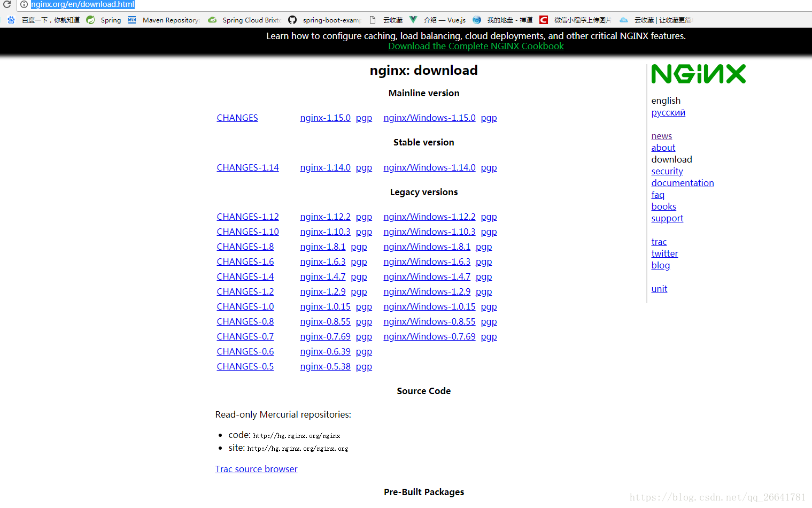The image size is (812, 508).
Task: Open the Spring Cloud Brixton bookmark icon
Action: click(x=212, y=20)
